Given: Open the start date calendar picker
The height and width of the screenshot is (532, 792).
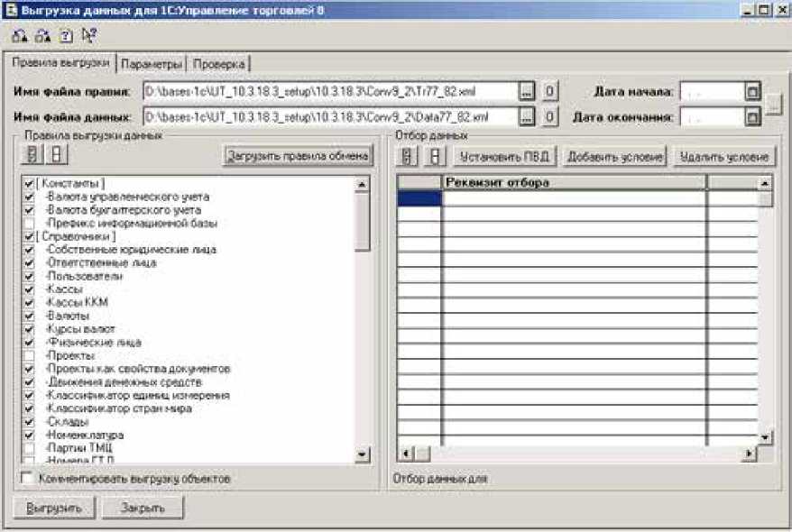Looking at the screenshot, I should [x=752, y=92].
